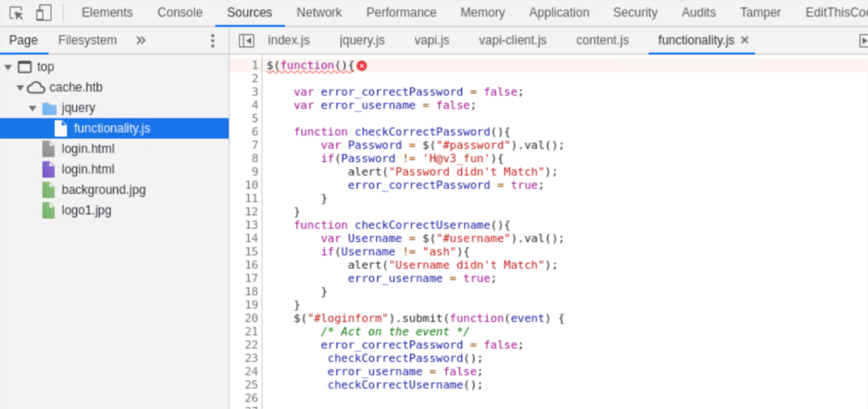
Task: Switch to the Network tab
Action: (x=319, y=12)
